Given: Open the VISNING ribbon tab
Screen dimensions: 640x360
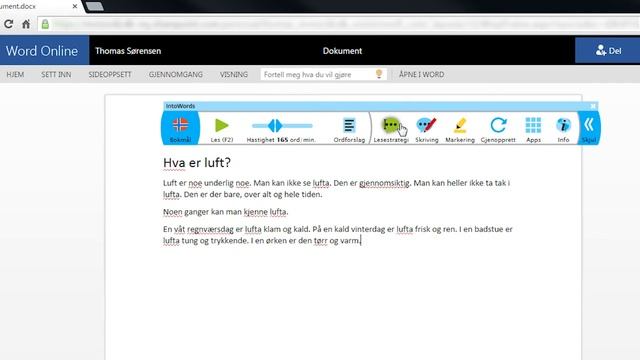Looking at the screenshot, I should [x=233, y=75].
